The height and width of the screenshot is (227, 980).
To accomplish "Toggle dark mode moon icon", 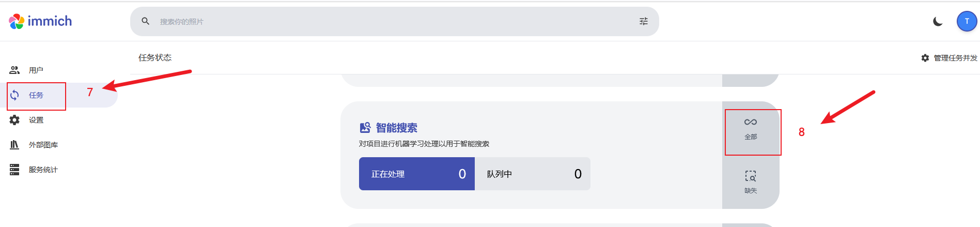I will (938, 21).
